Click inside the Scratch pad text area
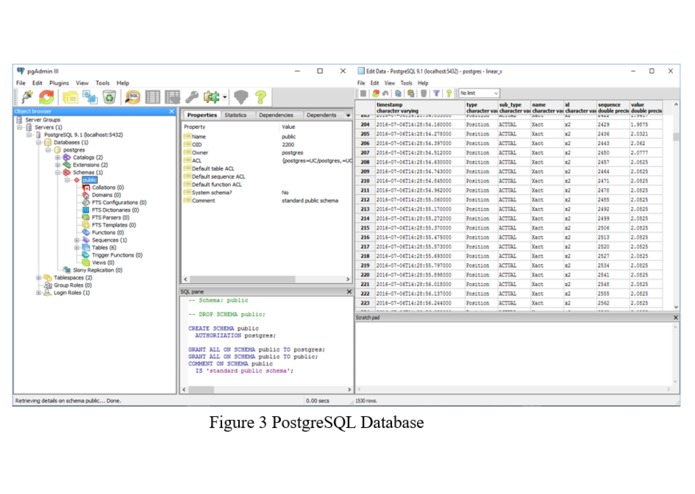Screen dimensions: 695x494 click(514, 354)
